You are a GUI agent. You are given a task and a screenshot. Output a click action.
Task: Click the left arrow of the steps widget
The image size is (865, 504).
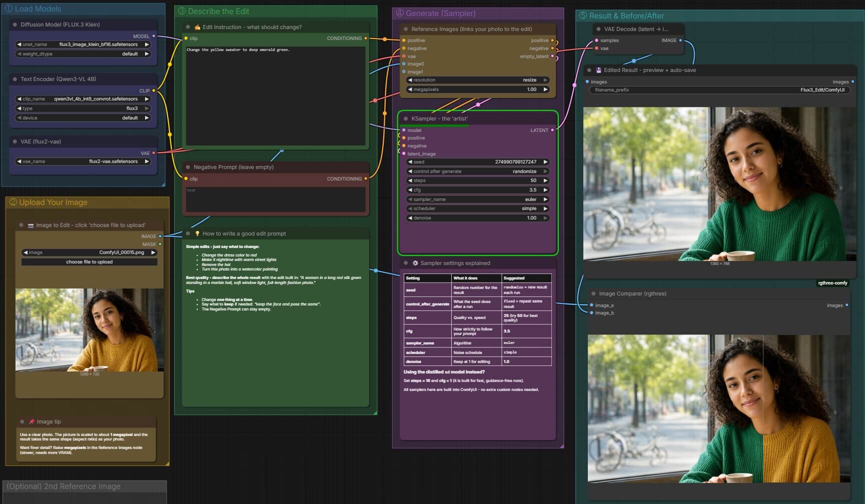410,180
